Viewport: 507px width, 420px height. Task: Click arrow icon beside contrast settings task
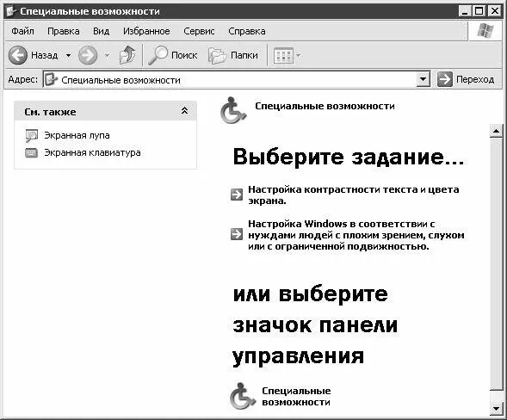tap(237, 195)
